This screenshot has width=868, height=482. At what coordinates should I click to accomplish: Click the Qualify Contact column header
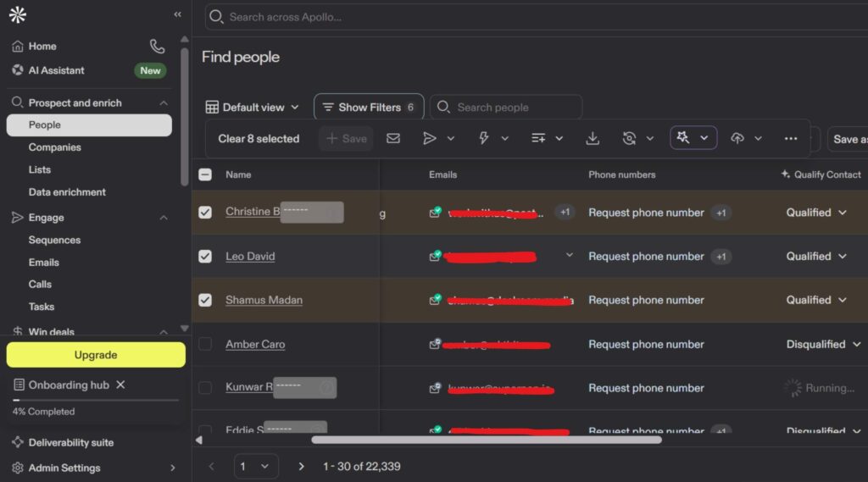tap(821, 175)
